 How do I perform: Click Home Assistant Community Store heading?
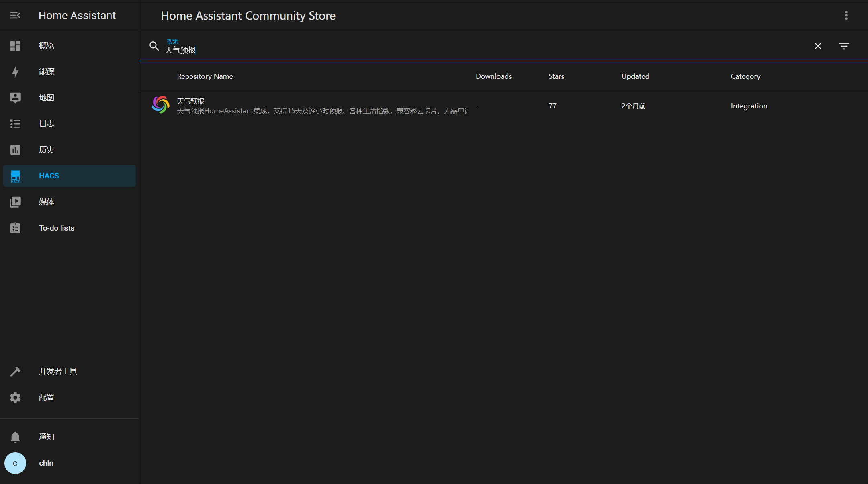tap(248, 16)
